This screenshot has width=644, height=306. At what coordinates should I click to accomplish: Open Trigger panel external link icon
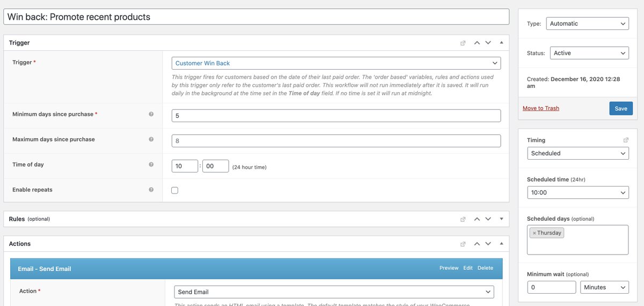coord(463,43)
